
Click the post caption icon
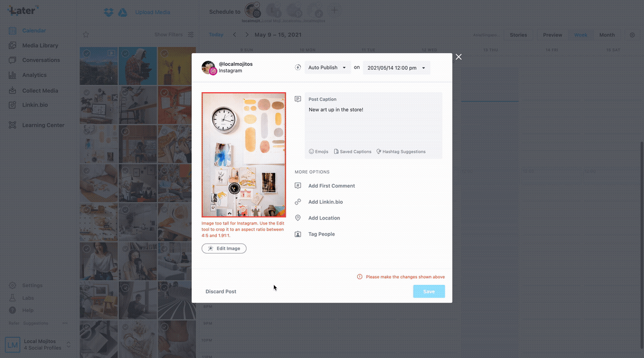(298, 99)
